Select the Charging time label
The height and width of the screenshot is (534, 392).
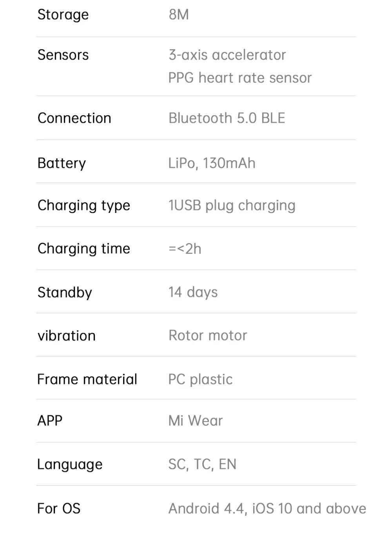tap(84, 249)
